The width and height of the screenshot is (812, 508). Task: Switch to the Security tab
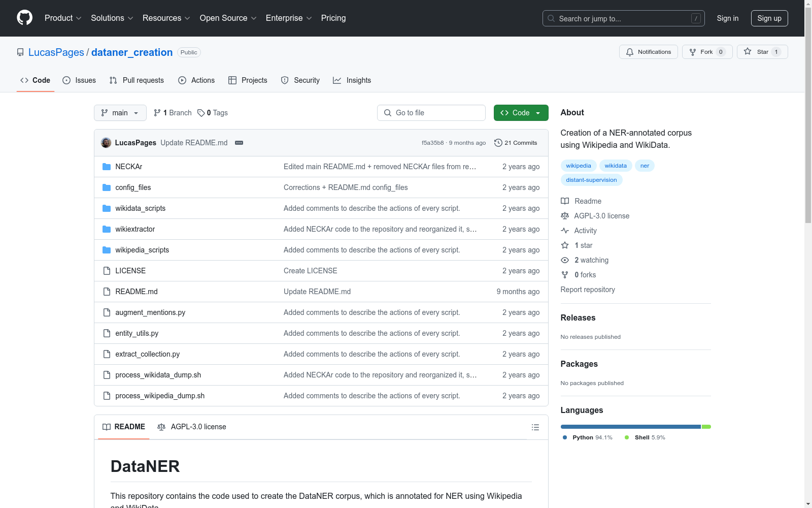point(300,80)
